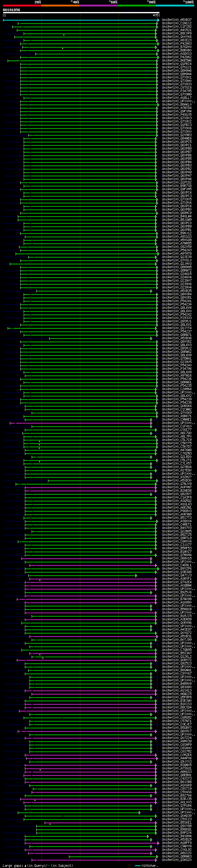
Task: Select hit label UniRef100_B8AKL0
Action: pos(177,104)
